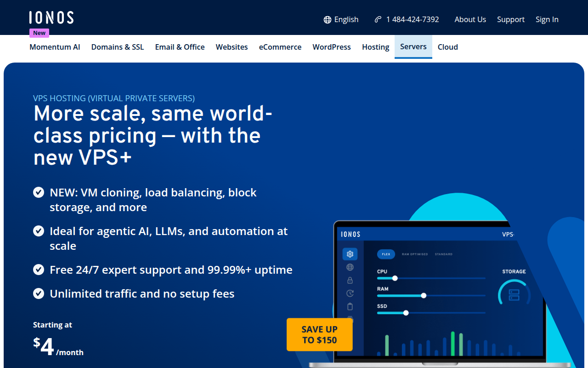Select the FLEX pill in laptop mockup
Viewport: 588px width, 368px height.
386,254
